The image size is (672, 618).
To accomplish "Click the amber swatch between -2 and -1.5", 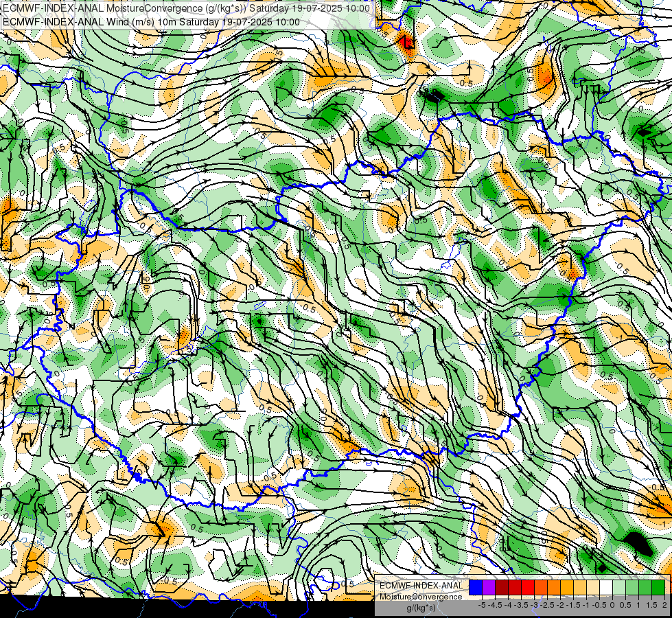I will point(567,588).
